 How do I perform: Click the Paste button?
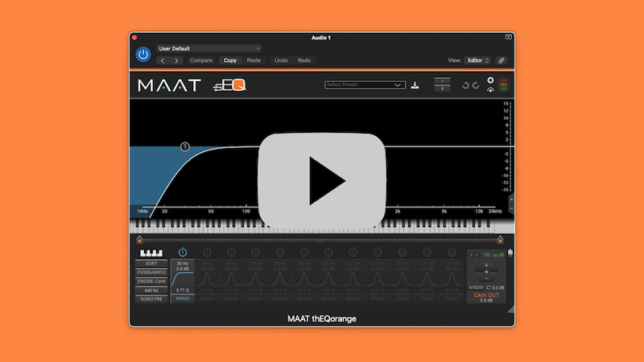tap(254, 60)
